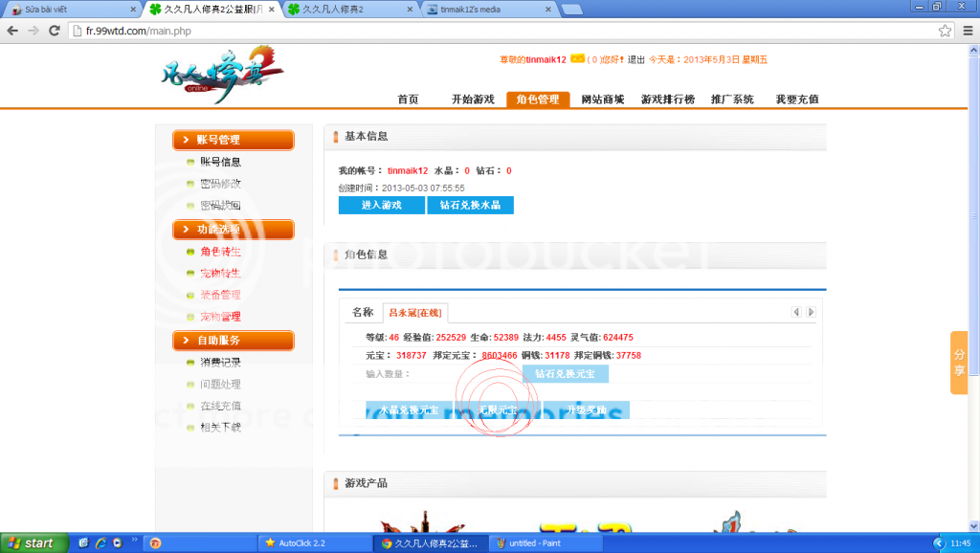Viewport: 980px width, 553px height.
Task: Bookmark page with the star icon
Action: (945, 31)
